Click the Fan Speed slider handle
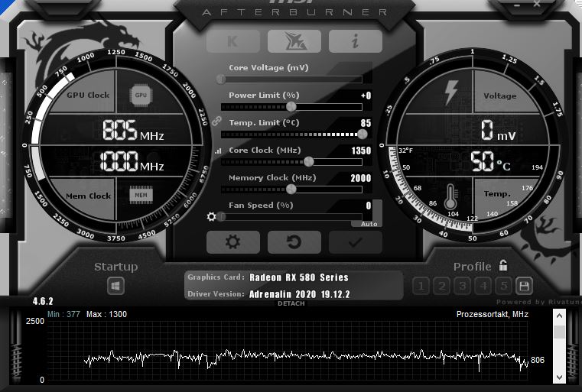This screenshot has height=392, width=582. point(221,216)
